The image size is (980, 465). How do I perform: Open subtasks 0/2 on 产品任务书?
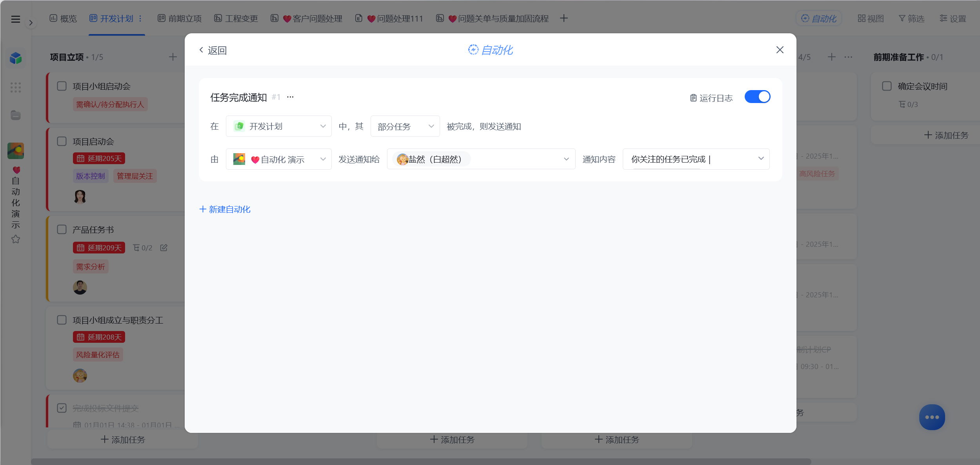pos(143,248)
